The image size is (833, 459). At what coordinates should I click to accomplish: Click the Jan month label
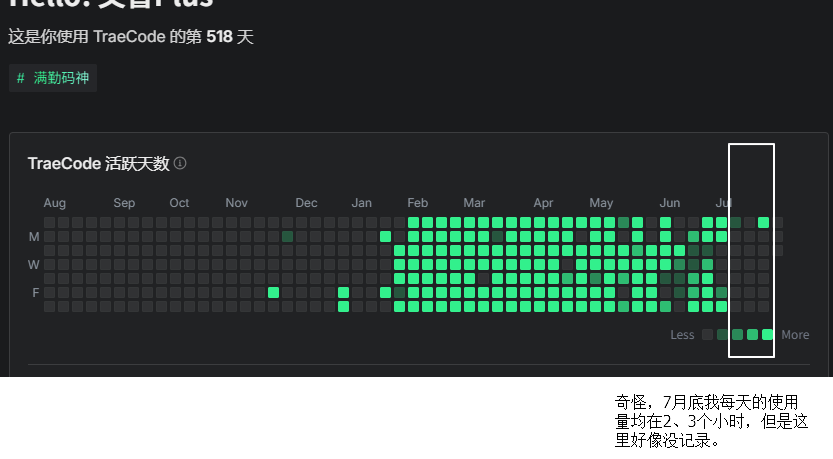[362, 203]
